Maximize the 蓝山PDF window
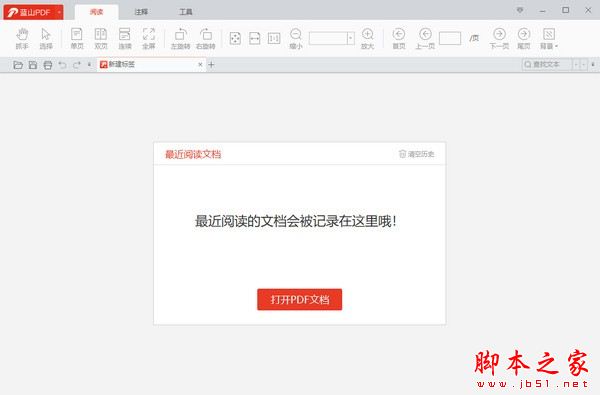 coord(566,10)
